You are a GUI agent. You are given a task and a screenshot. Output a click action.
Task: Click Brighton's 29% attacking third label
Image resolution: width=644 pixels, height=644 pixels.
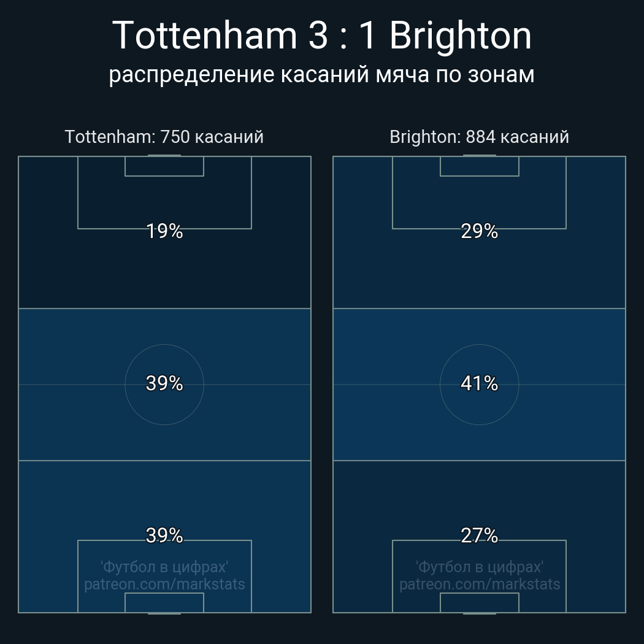[x=479, y=231]
